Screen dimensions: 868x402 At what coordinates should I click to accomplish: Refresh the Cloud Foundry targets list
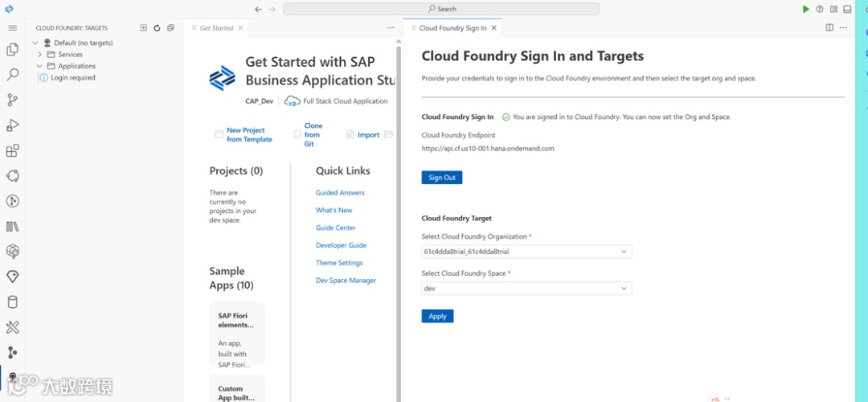click(157, 28)
